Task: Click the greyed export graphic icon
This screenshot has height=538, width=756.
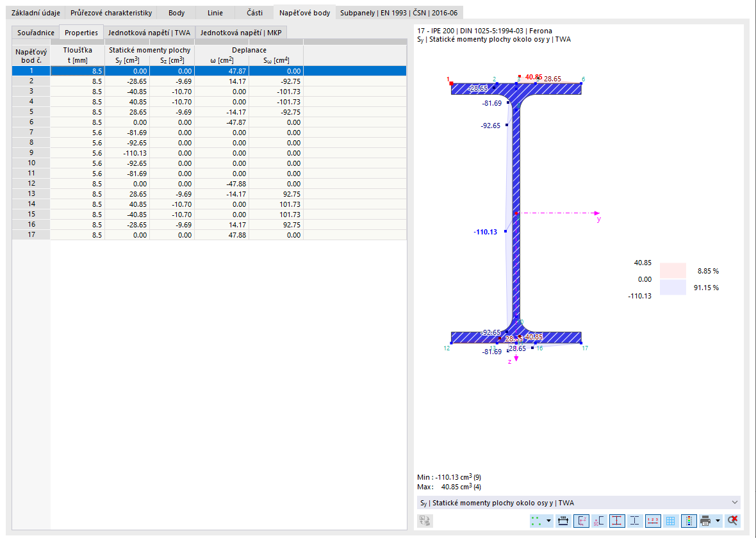Action: (x=425, y=521)
